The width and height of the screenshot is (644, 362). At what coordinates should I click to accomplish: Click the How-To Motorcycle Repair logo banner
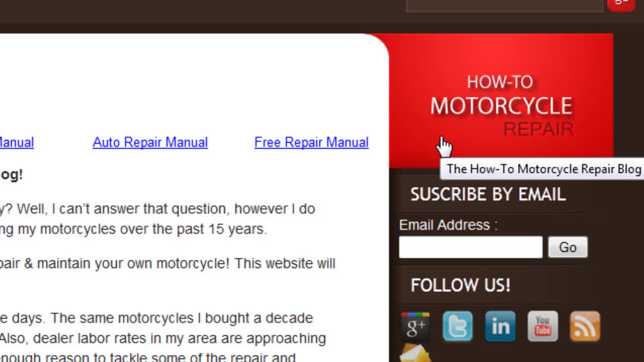point(501,101)
